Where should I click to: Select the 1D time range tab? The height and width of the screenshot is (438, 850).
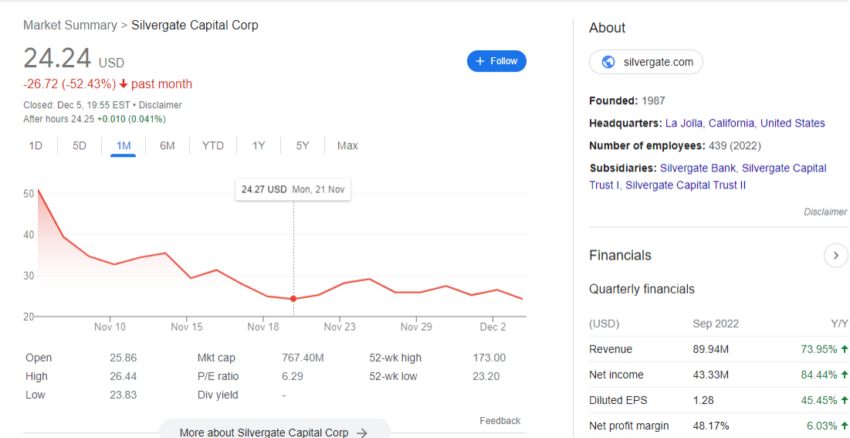click(36, 146)
